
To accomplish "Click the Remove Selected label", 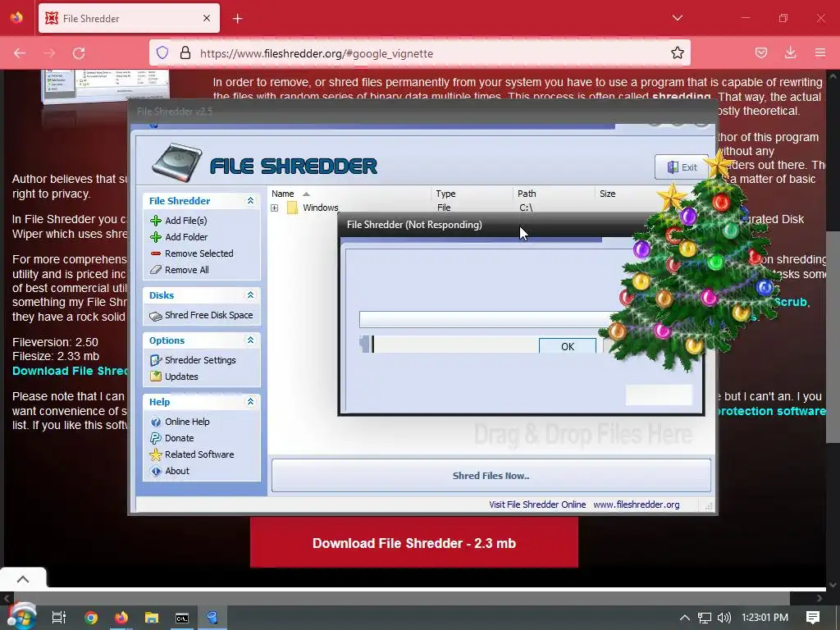I will (199, 253).
